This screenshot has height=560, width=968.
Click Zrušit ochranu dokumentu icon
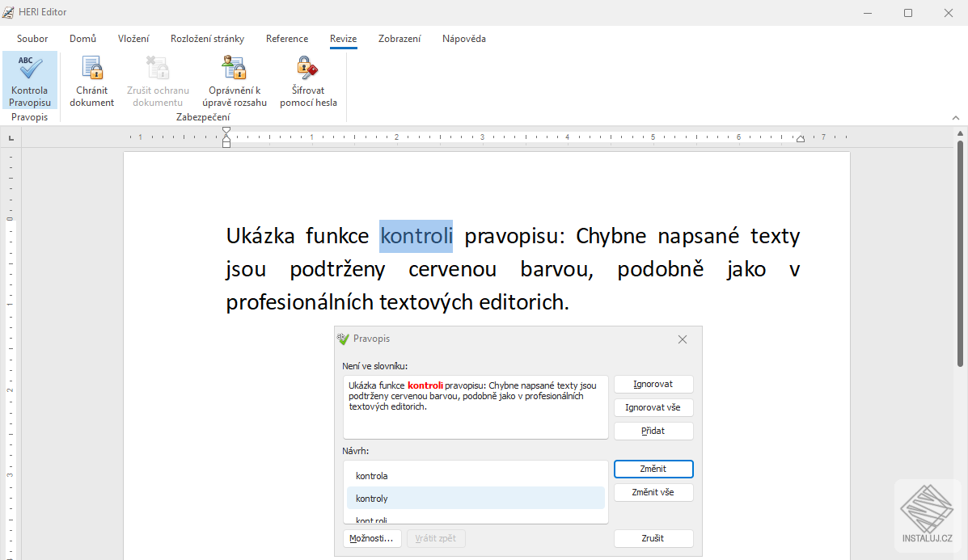(158, 68)
